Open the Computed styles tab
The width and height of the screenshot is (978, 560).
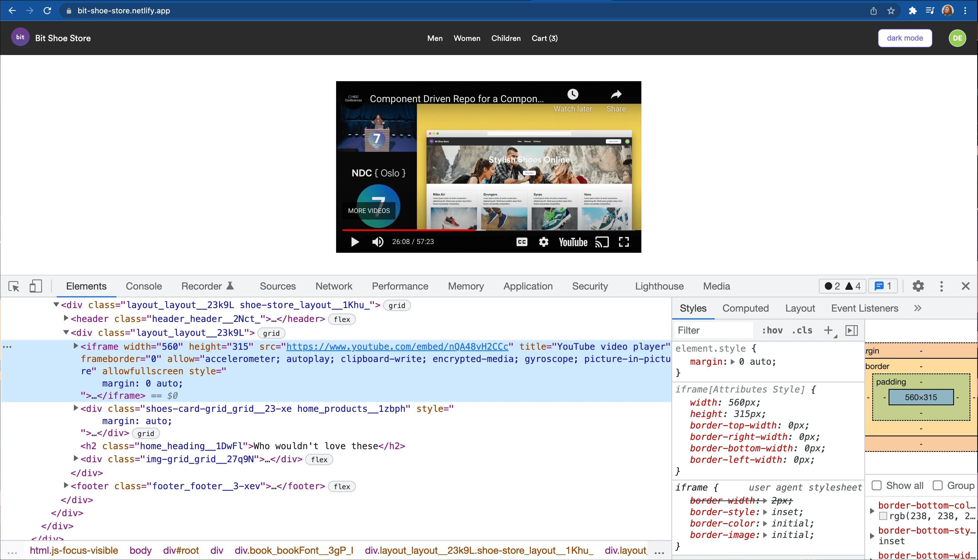click(745, 308)
